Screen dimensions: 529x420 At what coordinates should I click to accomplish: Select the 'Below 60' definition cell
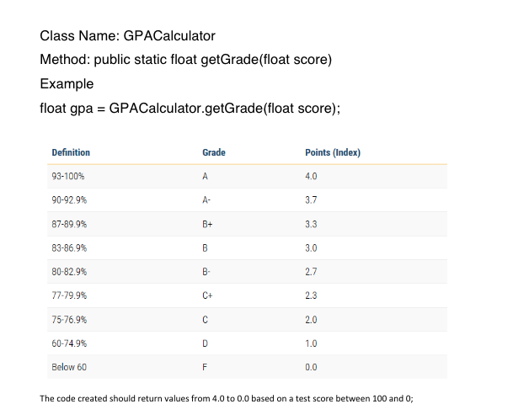coord(69,367)
